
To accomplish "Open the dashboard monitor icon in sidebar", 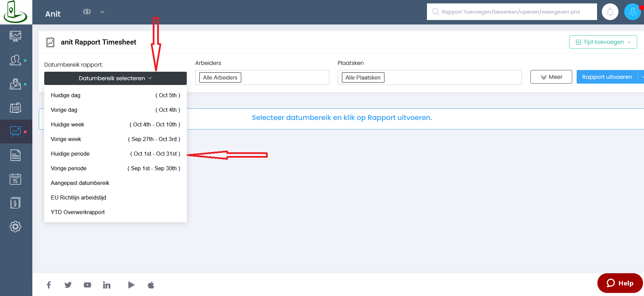I will click(15, 36).
